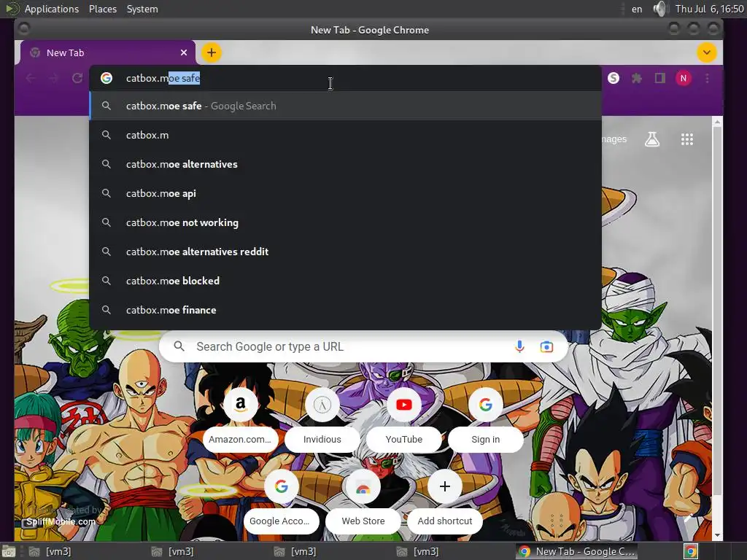This screenshot has width=747, height=560.
Task: Click the 'Search Google or type a URL' box
Action: (363, 346)
